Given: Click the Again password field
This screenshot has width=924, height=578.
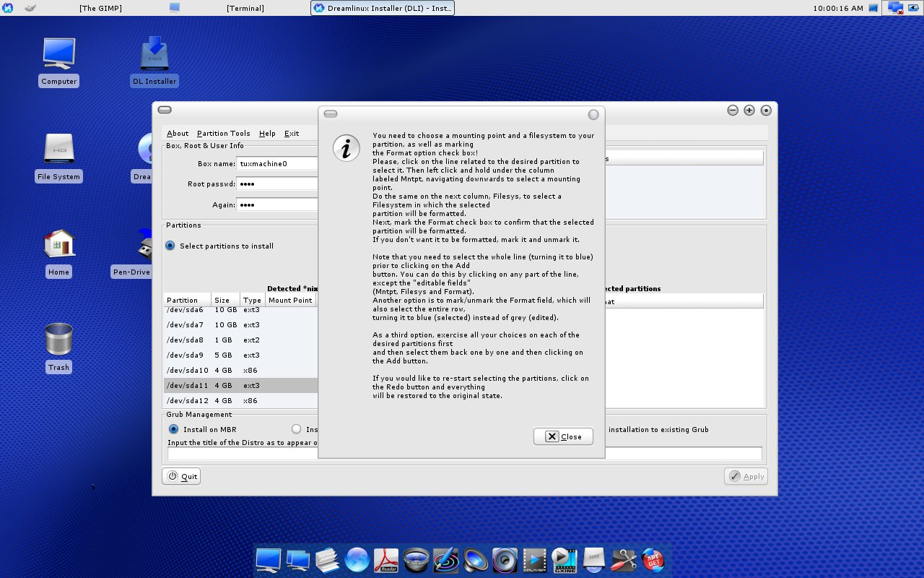Looking at the screenshot, I should coord(278,205).
